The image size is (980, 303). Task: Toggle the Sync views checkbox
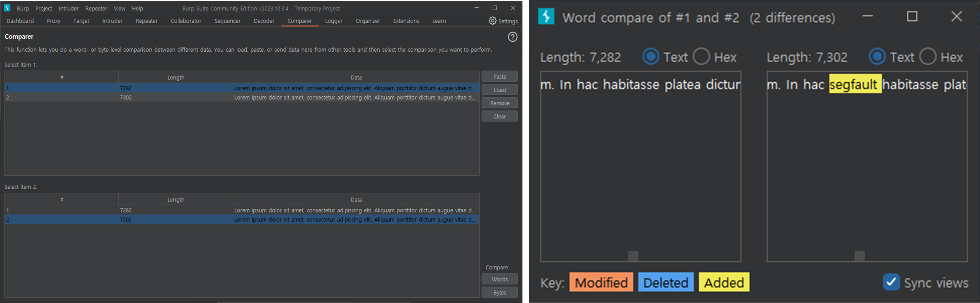891,282
